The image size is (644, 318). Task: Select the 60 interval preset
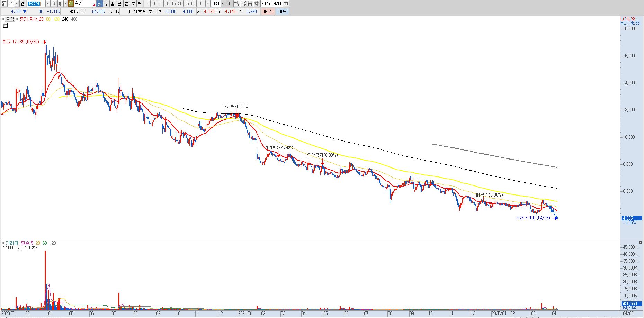coord(193,3)
